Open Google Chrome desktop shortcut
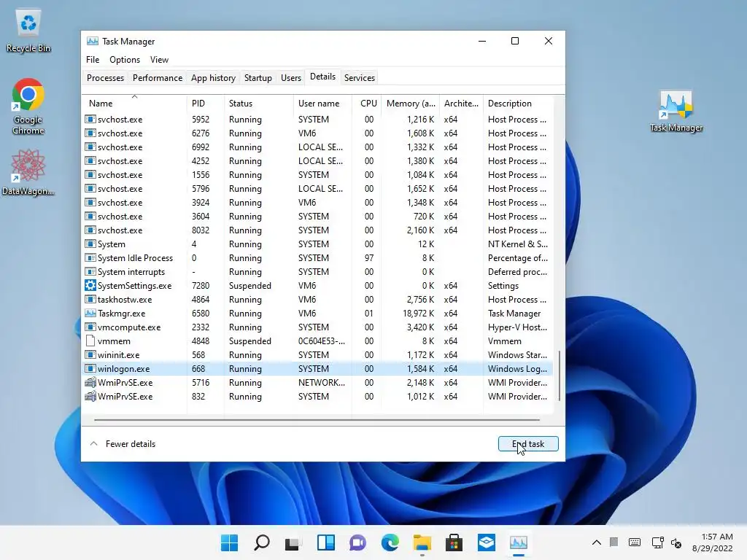Image resolution: width=747 pixels, height=560 pixels. point(28,106)
